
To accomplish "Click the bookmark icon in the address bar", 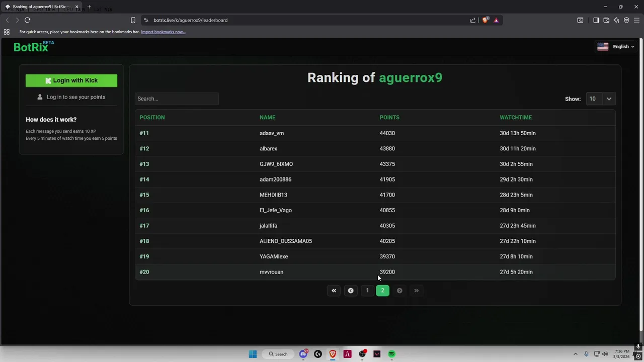I will click(133, 20).
